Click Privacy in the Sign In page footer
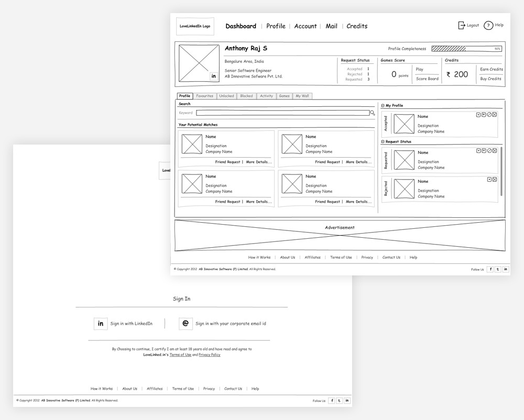The image size is (524, 420). pyautogui.click(x=209, y=389)
